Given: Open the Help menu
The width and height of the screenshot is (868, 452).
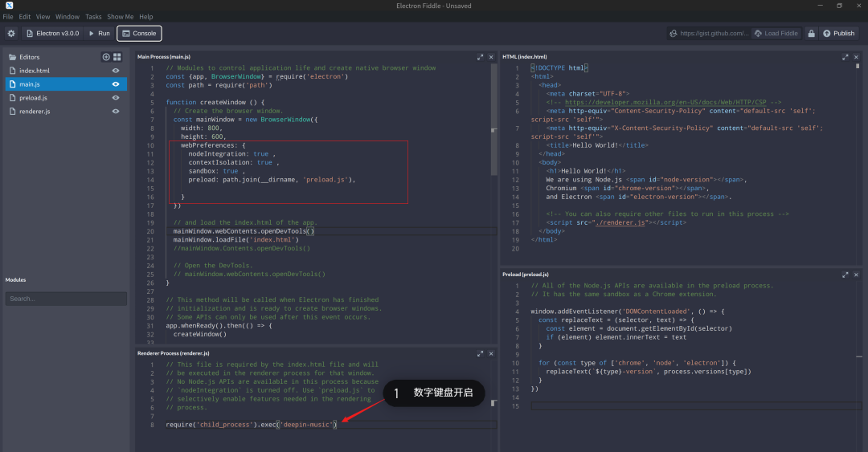Looking at the screenshot, I should [146, 17].
